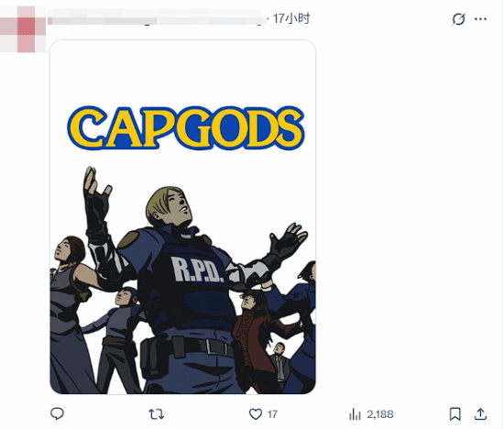Click the small suited man in artwork
This screenshot has height=429, width=504.
point(280,362)
